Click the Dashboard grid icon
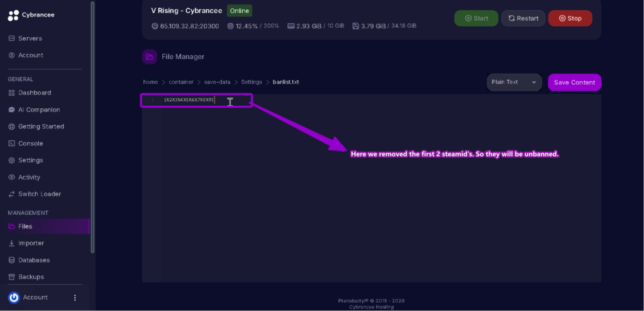Image resolution: width=644 pixels, height=311 pixels. (11, 93)
